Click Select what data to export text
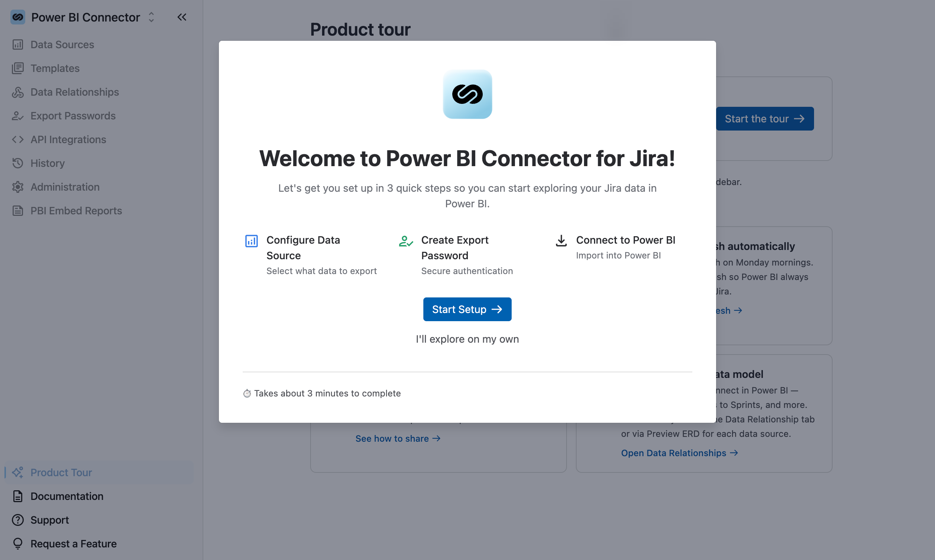 pyautogui.click(x=322, y=271)
